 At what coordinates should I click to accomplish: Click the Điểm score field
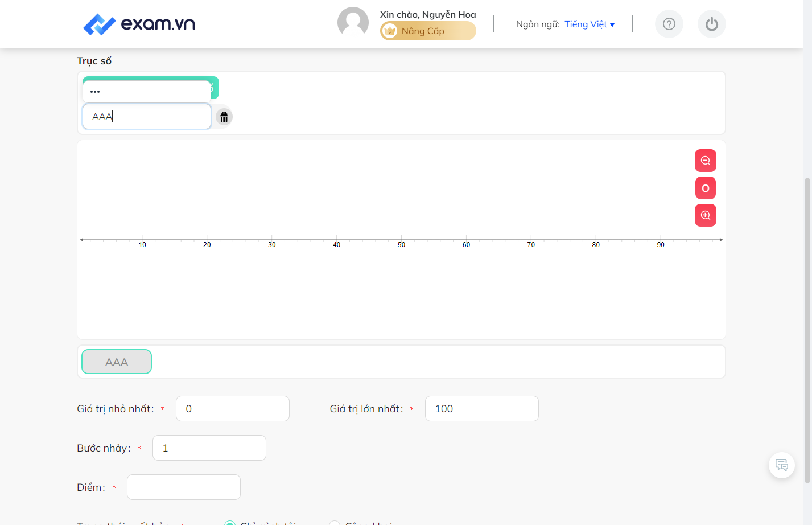pyautogui.click(x=184, y=487)
